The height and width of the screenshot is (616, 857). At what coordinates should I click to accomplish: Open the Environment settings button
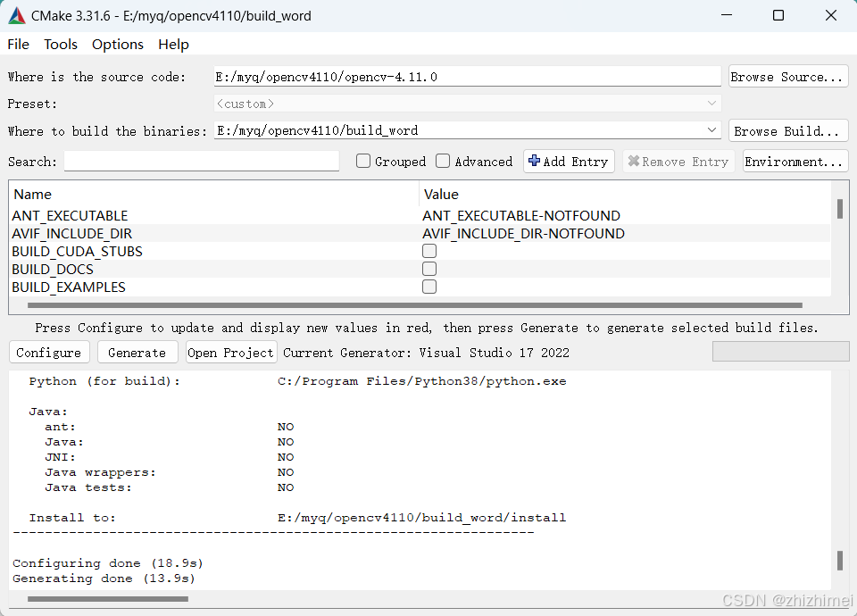tap(795, 162)
